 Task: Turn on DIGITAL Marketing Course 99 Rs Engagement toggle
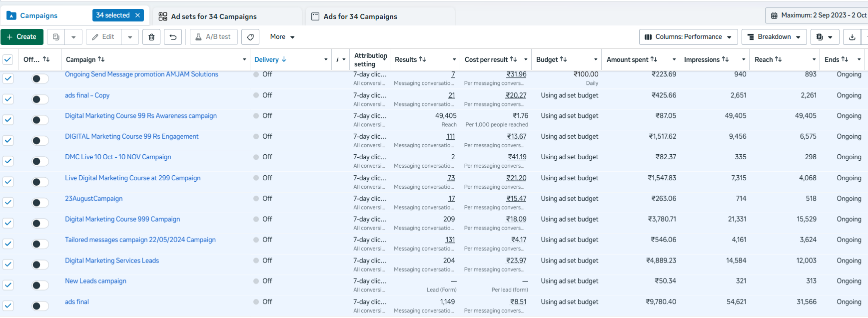(x=40, y=141)
